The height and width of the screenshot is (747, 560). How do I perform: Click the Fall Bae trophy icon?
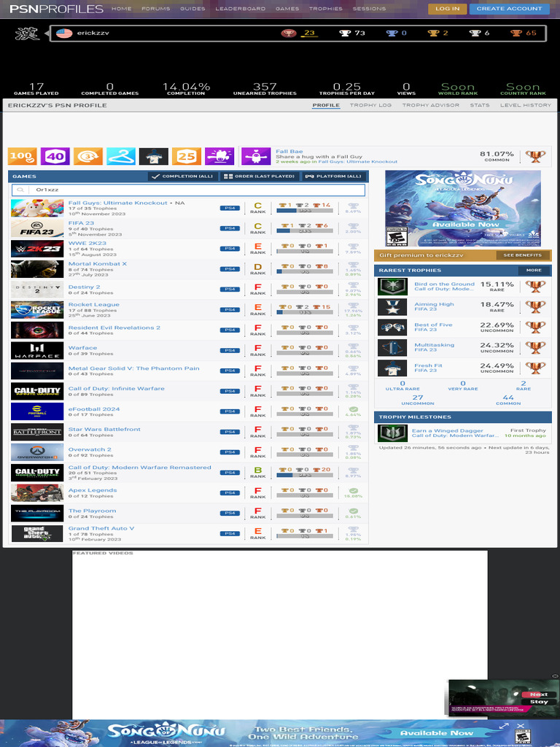256,156
